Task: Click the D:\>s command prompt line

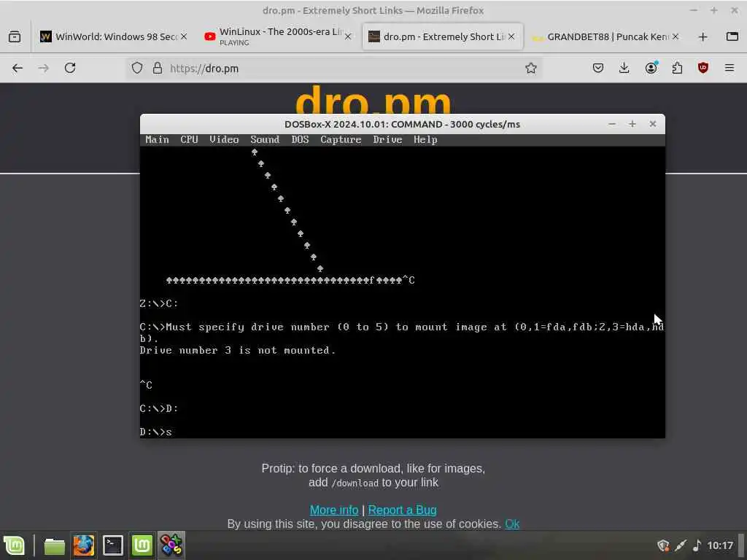Action: tap(156, 432)
